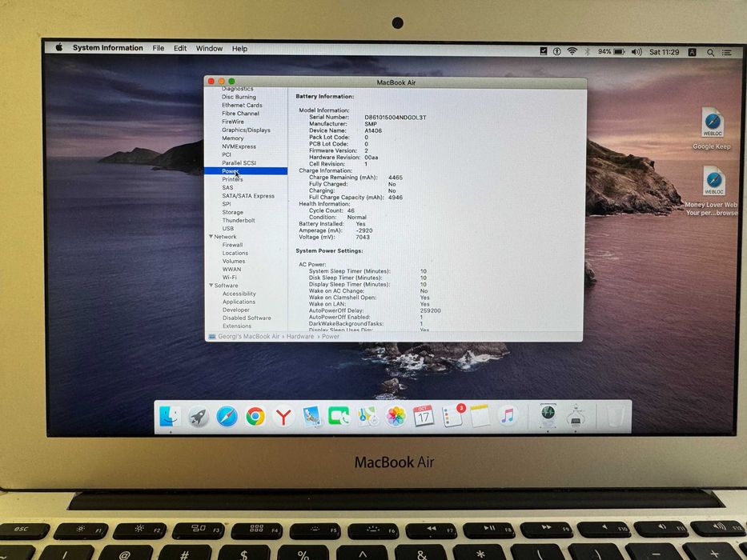Select Memory in the sidebar
747x560 pixels.
point(232,138)
